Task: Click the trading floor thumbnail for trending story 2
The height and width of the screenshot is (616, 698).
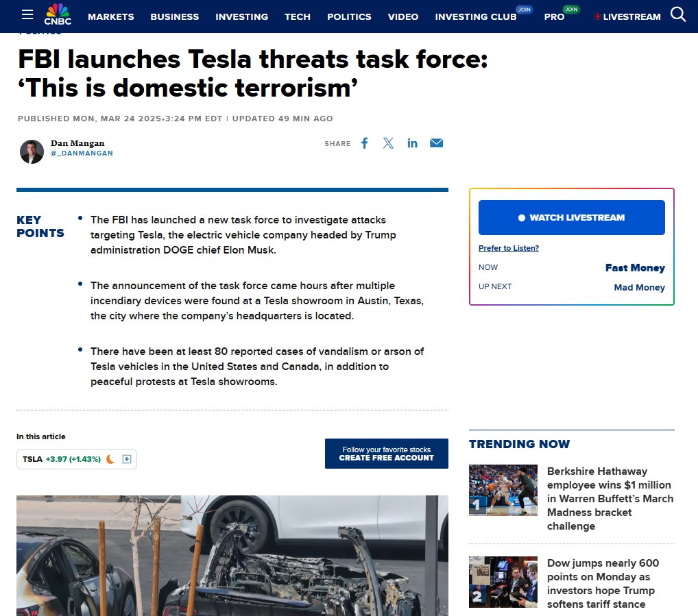Action: (503, 582)
